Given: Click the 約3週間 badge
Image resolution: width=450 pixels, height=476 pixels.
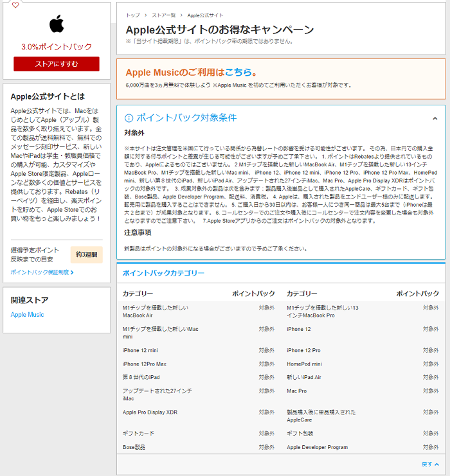Looking at the screenshot, I should coord(87,254).
